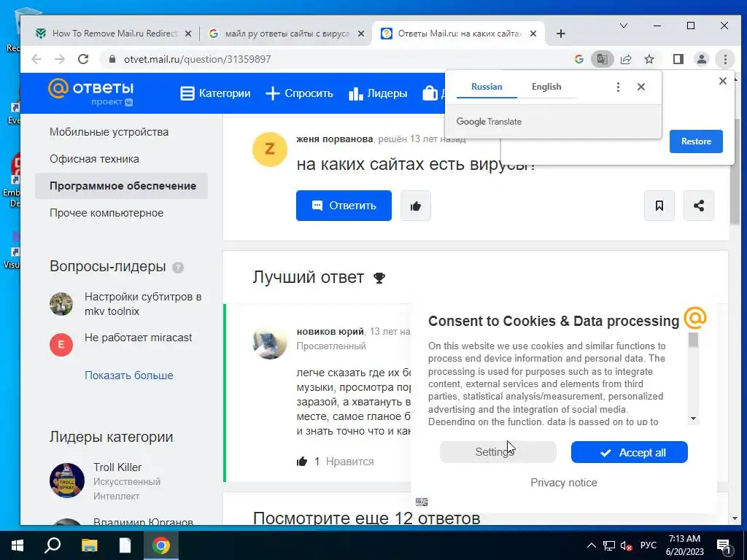
Task: Click the muted volume tray icon
Action: click(626, 545)
